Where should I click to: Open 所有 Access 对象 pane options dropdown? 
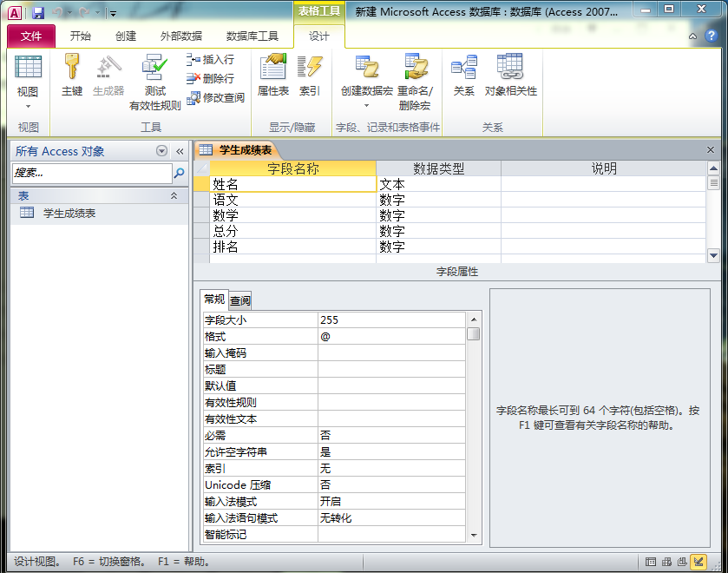tap(161, 150)
